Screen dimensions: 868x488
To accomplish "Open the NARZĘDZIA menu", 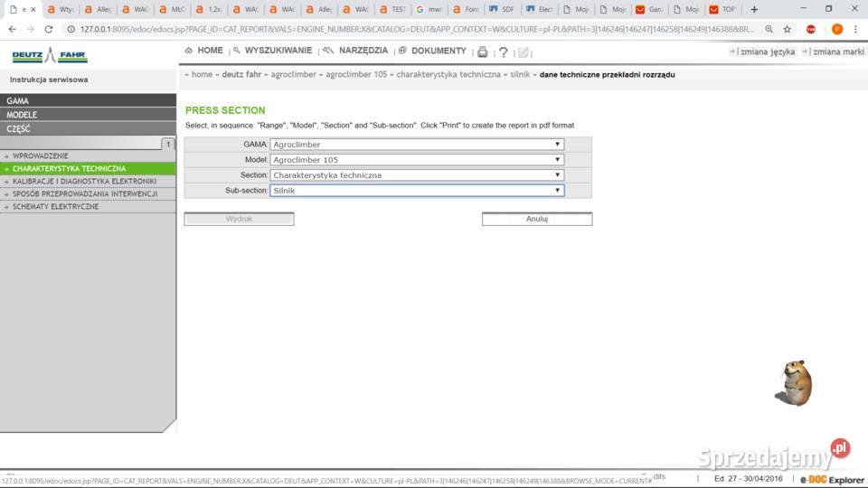I will click(363, 52).
